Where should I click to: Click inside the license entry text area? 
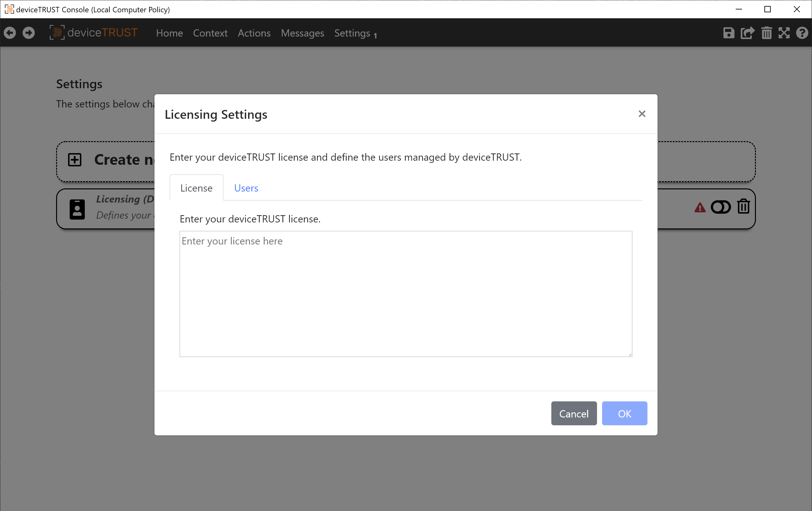(x=405, y=293)
